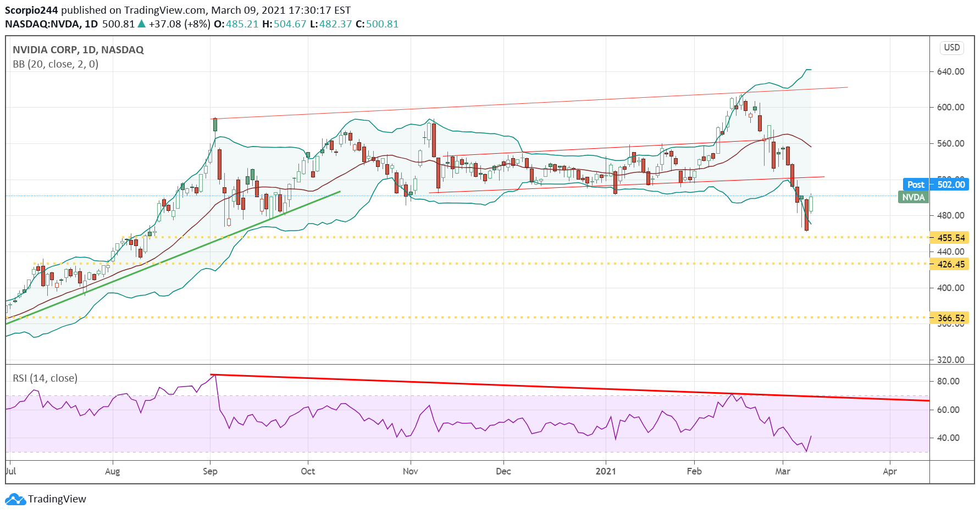Click the green NVDA price tag

tap(913, 197)
